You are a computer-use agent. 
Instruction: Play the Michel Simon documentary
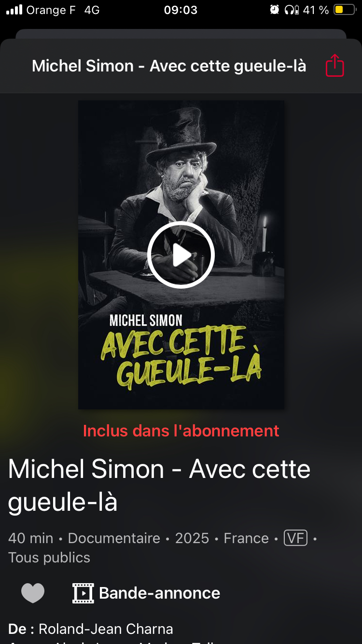pos(181,254)
